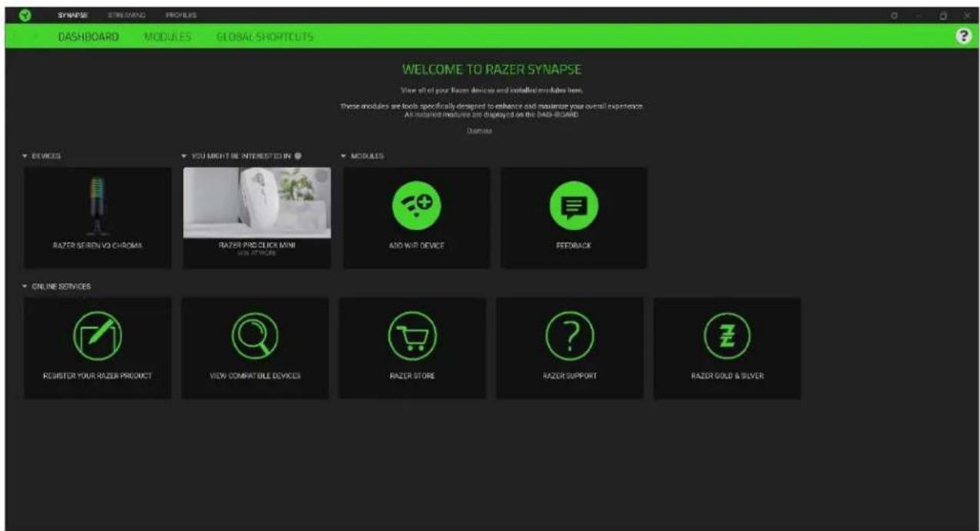Screen dimensions: 980x531
Task: Click the Add WiFi Device label
Action: (x=416, y=246)
